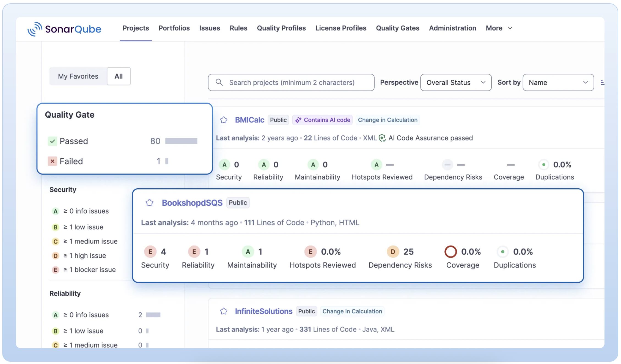Filter Security by C medium issue
Viewport: 621px width, 364px height.
[85, 241]
